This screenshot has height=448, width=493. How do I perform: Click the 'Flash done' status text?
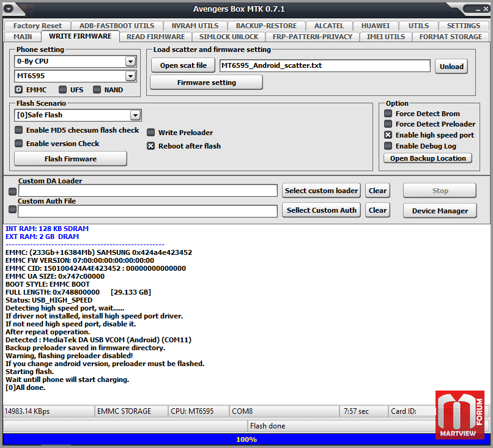267,426
